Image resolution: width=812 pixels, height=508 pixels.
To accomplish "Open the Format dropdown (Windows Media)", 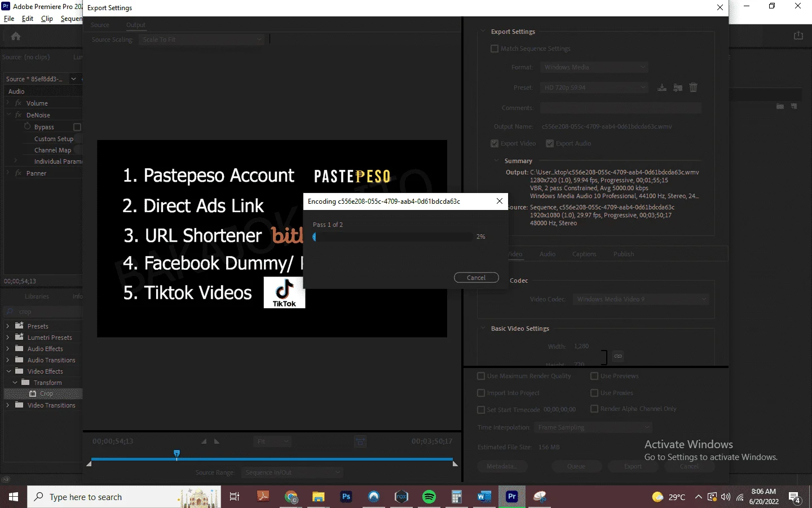I will pos(594,67).
